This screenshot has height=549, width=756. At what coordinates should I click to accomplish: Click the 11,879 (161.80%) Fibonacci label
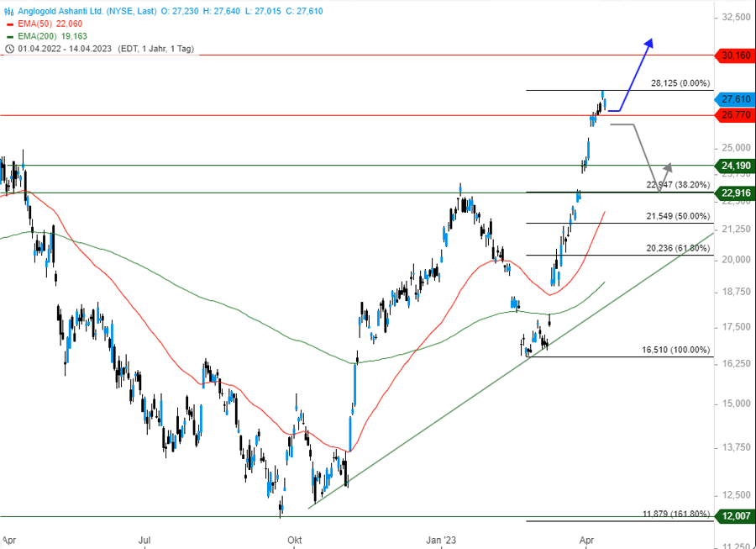676,514
